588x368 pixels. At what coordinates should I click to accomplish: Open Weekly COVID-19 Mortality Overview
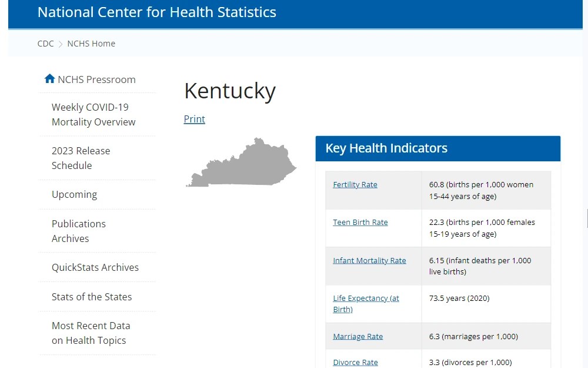(x=93, y=114)
